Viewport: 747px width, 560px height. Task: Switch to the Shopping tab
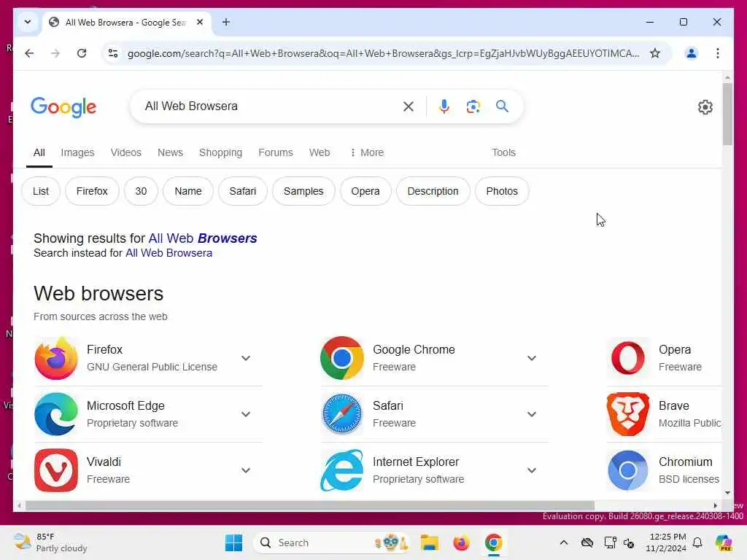pos(220,152)
